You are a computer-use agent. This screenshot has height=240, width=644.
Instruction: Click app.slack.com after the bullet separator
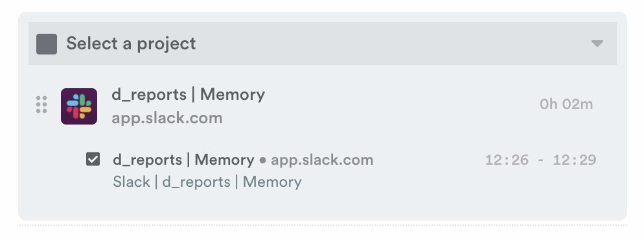(322, 160)
